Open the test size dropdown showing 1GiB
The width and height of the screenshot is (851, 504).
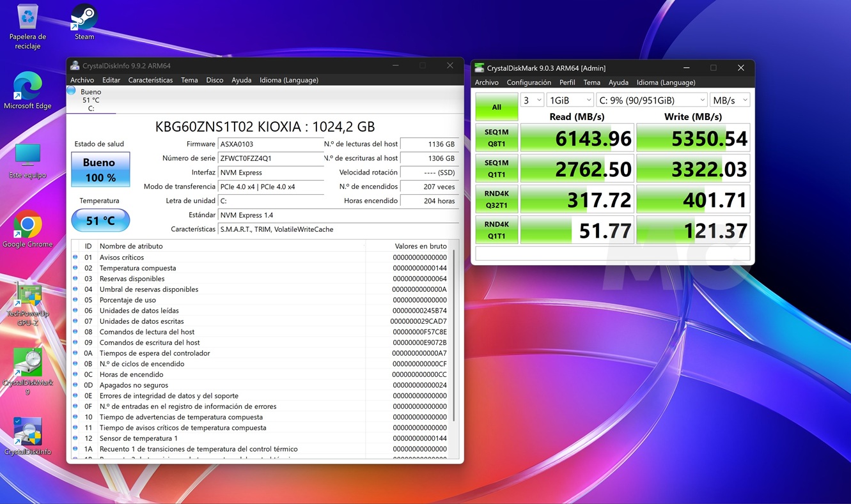click(x=570, y=100)
